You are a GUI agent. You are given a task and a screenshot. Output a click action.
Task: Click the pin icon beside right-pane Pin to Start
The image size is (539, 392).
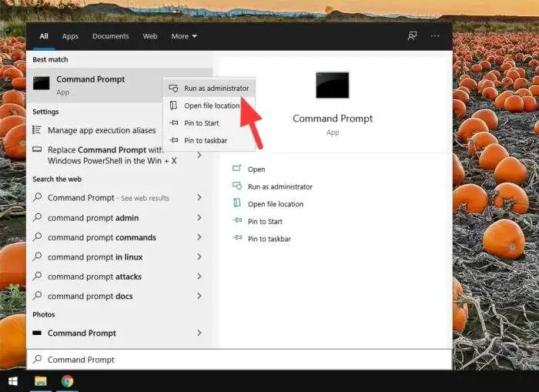237,220
